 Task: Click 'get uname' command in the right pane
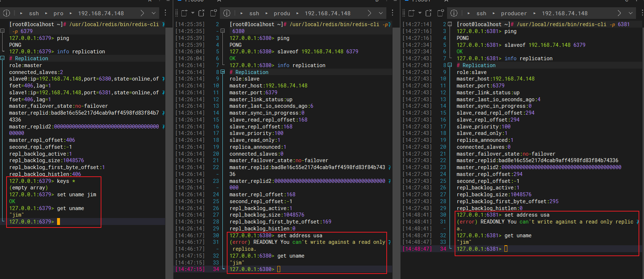click(518, 235)
